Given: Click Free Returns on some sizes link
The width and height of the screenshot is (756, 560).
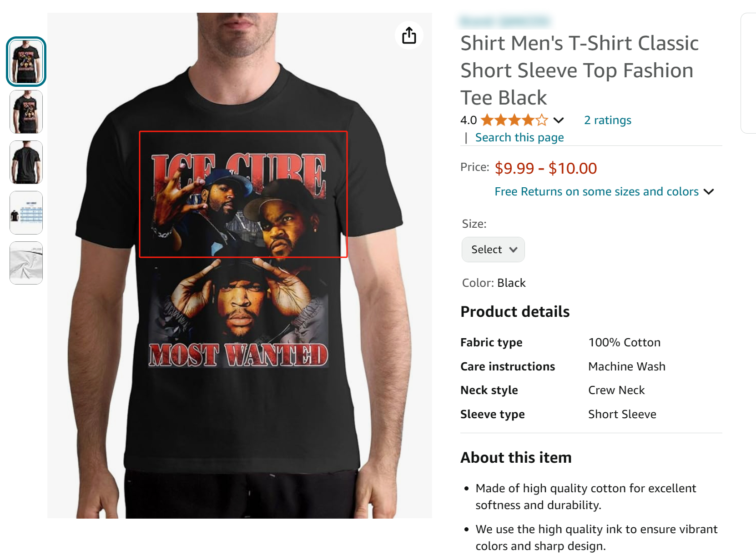Looking at the screenshot, I should coord(596,191).
